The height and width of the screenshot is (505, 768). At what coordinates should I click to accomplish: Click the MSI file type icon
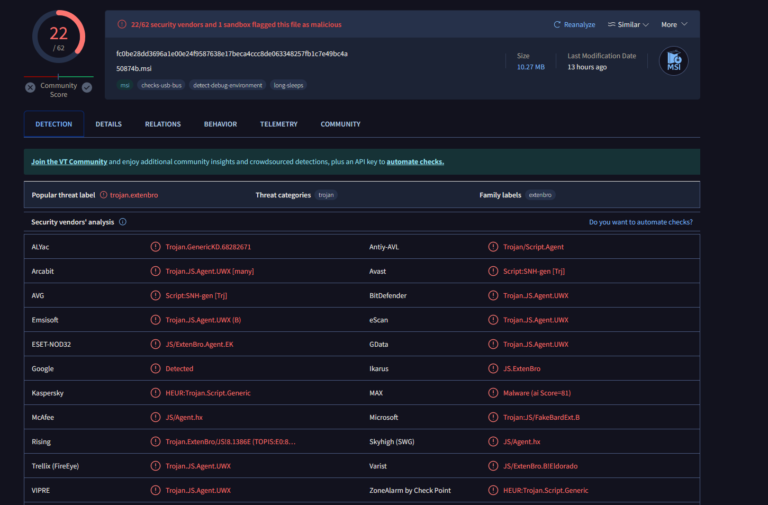point(673,61)
